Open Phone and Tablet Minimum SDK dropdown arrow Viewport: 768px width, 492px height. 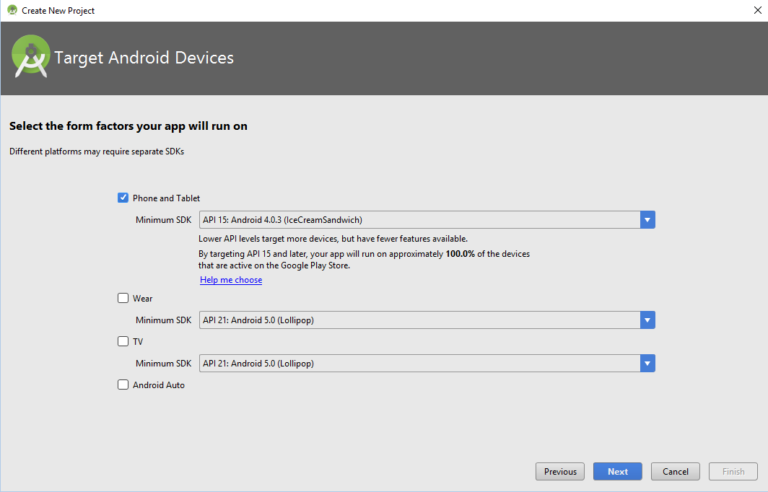(647, 220)
